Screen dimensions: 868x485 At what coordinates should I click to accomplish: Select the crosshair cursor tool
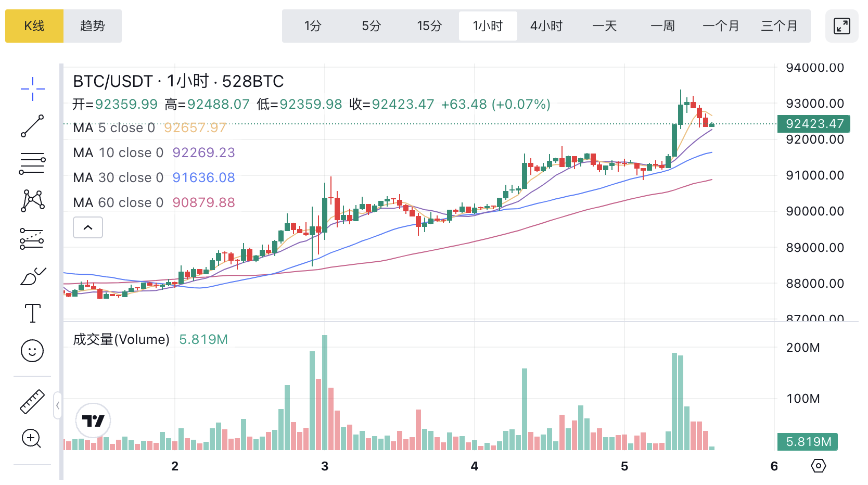[x=32, y=89]
